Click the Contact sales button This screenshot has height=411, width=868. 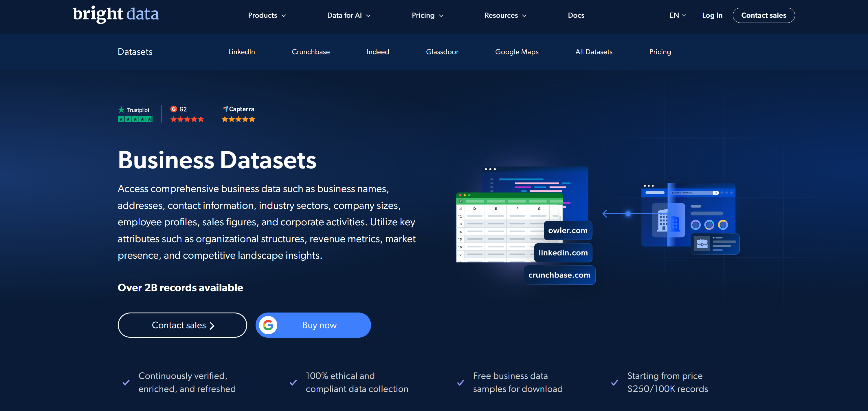click(764, 15)
